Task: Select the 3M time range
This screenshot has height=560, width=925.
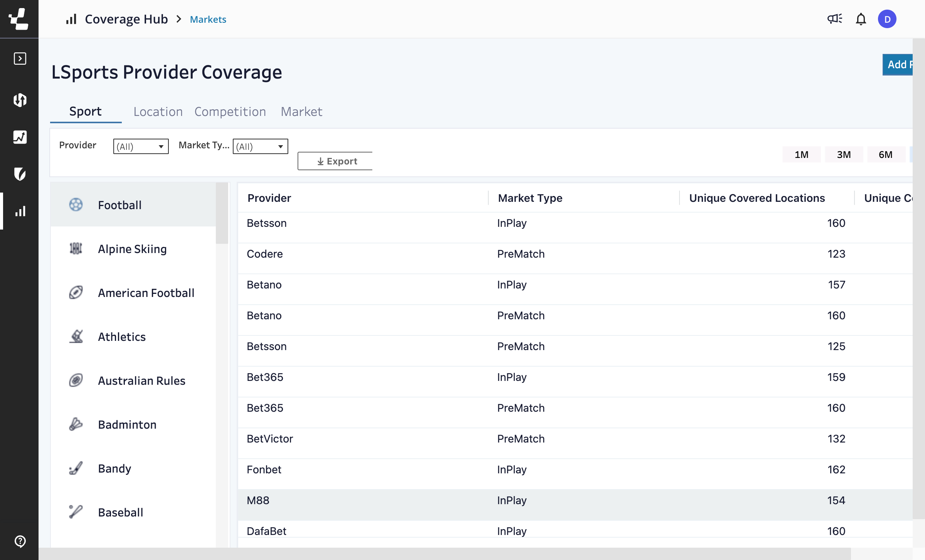Action: click(843, 154)
